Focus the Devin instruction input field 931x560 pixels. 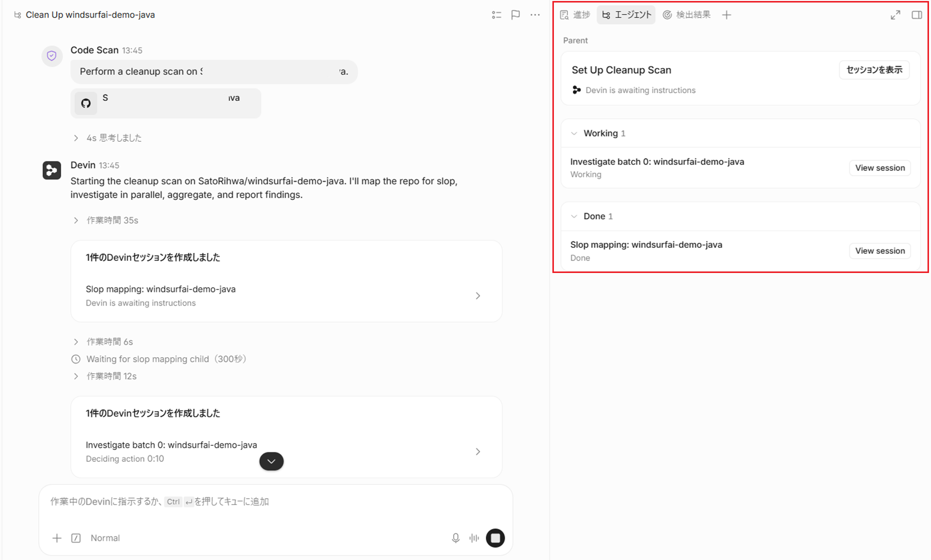(x=276, y=502)
